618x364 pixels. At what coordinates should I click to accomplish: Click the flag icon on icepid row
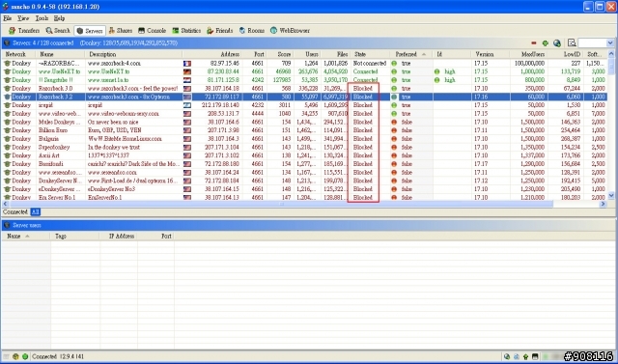(x=187, y=105)
